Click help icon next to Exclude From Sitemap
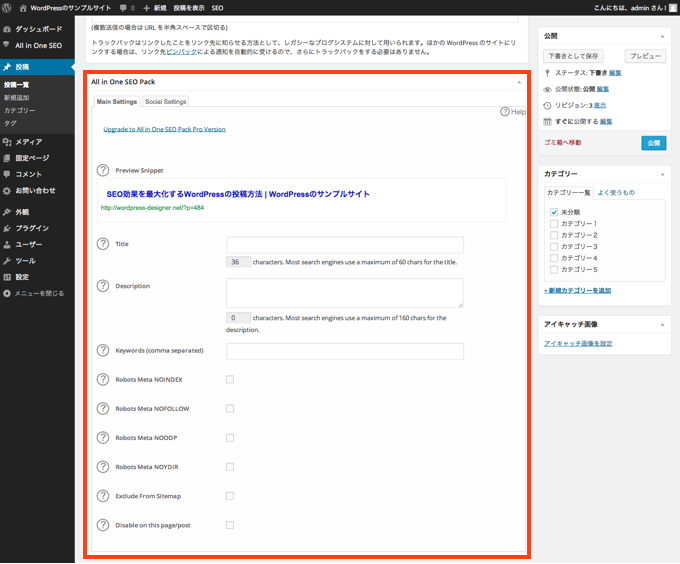Screen dimensions: 680x564 click(103, 496)
